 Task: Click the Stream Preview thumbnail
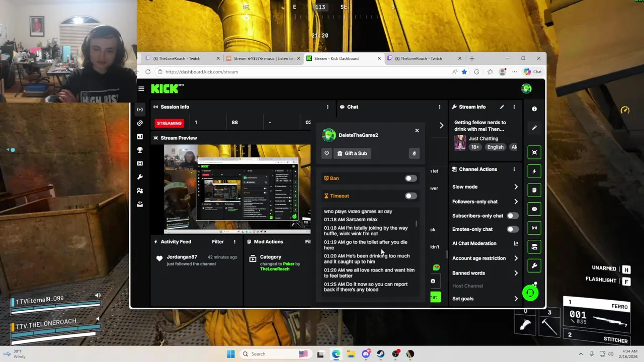pyautogui.click(x=237, y=189)
